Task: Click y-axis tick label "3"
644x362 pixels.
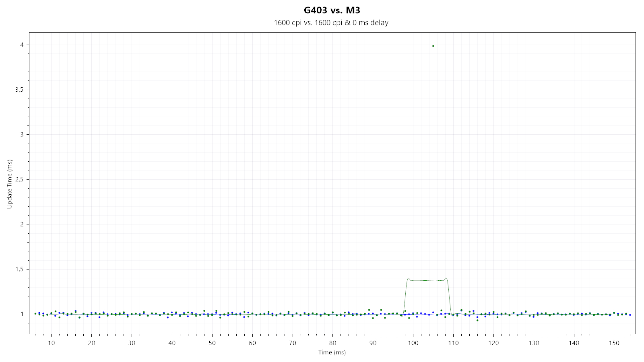Action: (x=22, y=134)
